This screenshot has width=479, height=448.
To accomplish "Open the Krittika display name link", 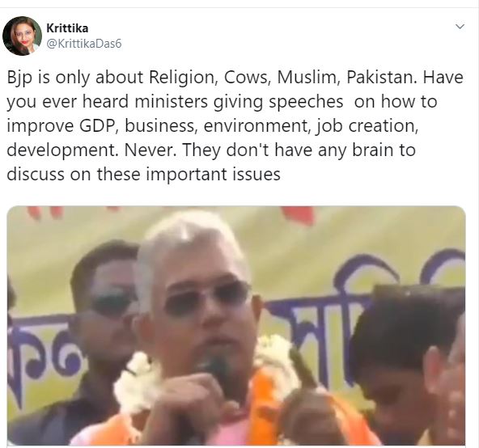I will point(67,28).
